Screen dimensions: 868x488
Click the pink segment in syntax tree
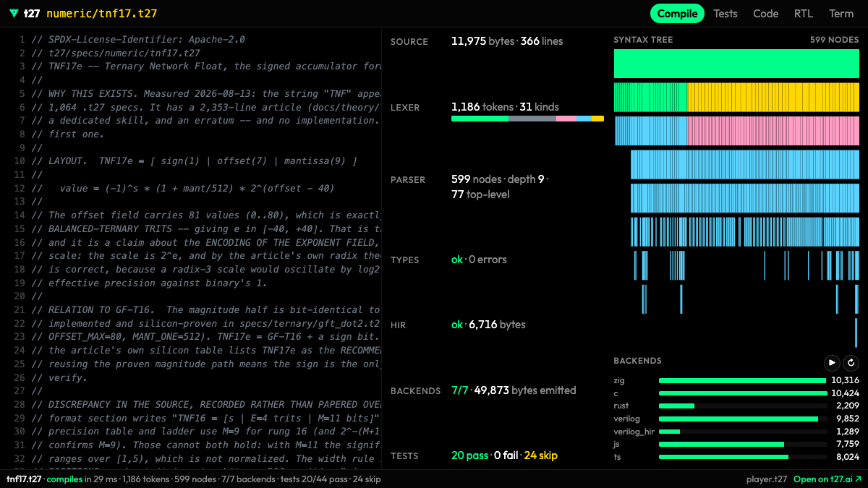[x=773, y=131]
